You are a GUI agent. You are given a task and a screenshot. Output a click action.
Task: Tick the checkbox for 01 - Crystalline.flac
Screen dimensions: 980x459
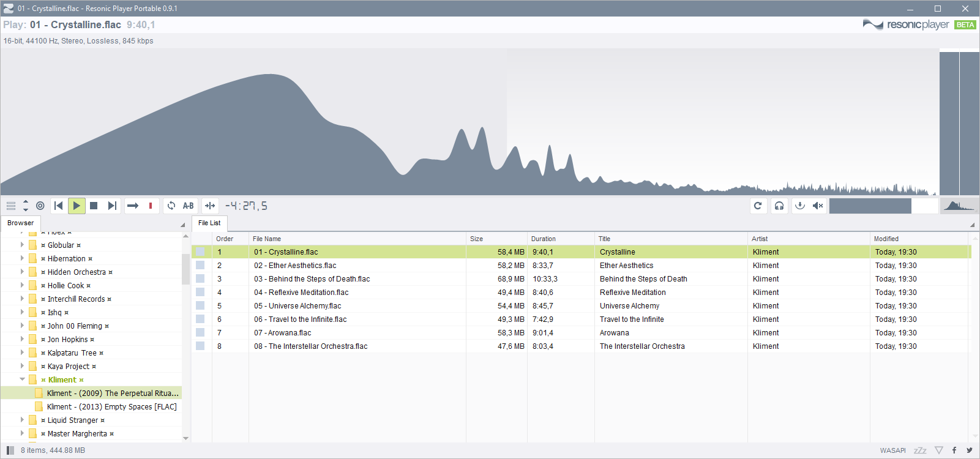tap(200, 252)
